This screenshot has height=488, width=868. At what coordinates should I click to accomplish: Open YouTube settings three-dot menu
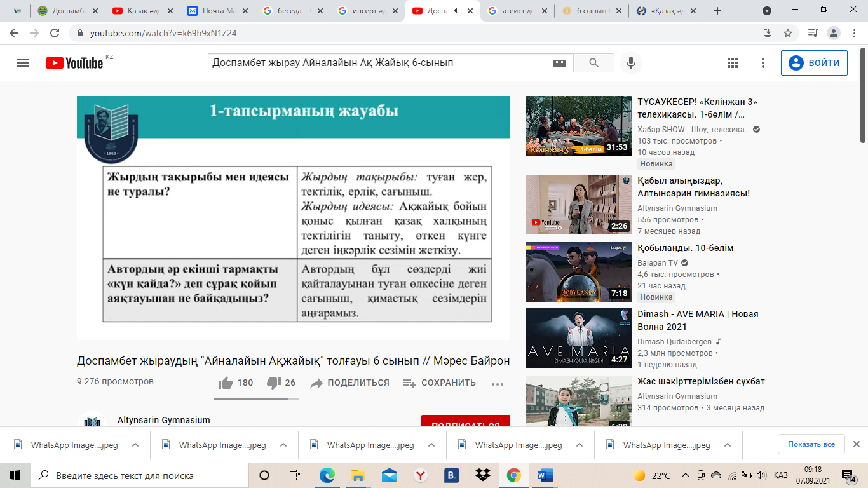click(763, 63)
